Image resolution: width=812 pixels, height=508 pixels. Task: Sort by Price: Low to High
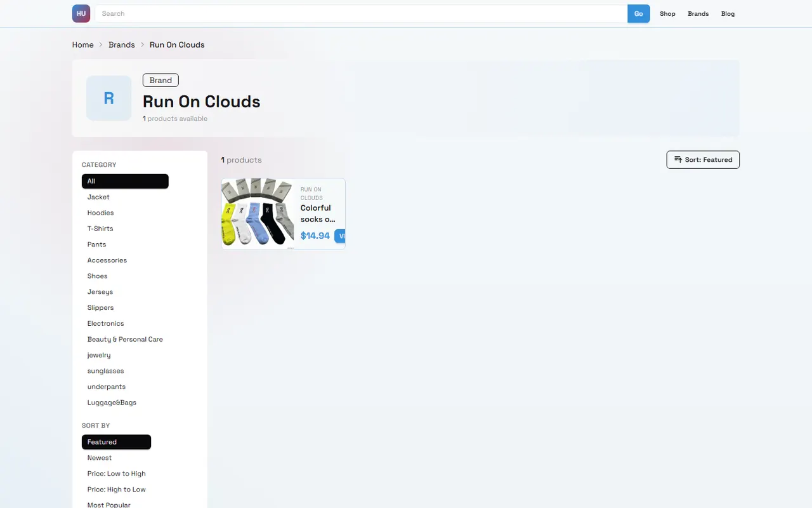pos(117,474)
